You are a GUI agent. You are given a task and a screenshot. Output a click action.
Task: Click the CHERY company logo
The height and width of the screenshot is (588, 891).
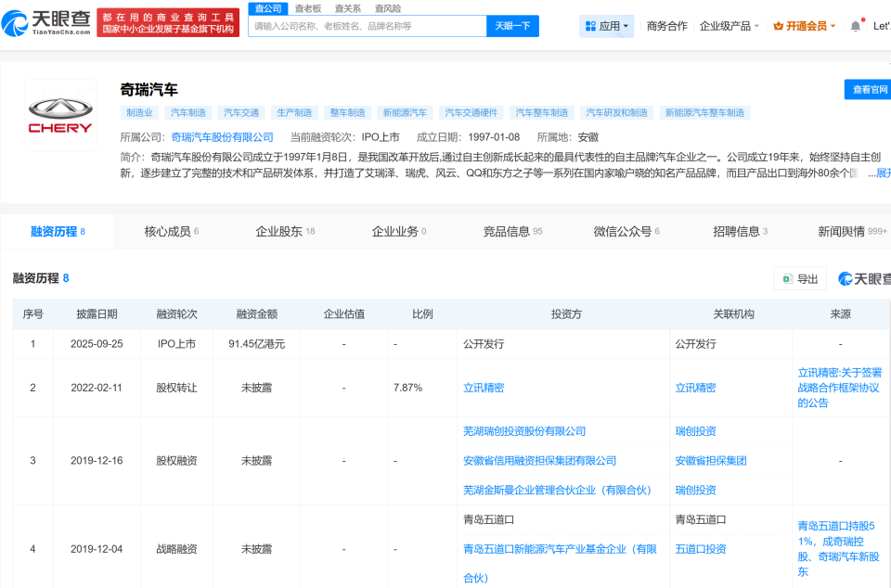click(59, 116)
